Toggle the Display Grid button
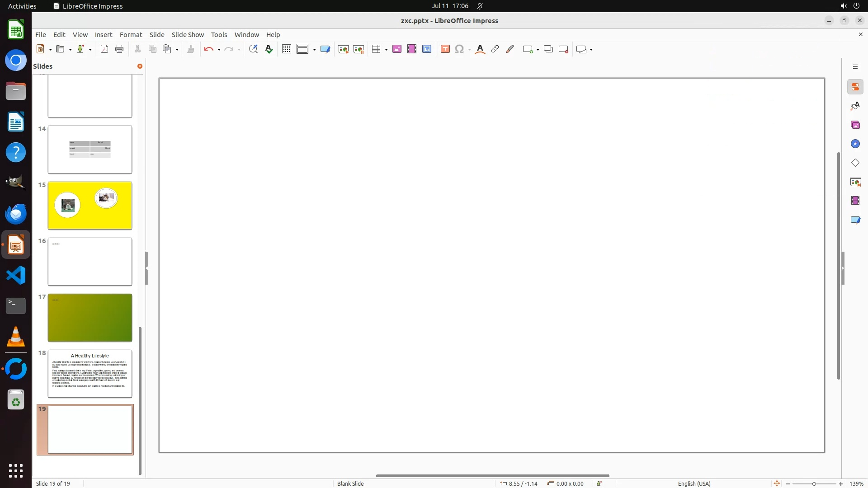 (286, 49)
